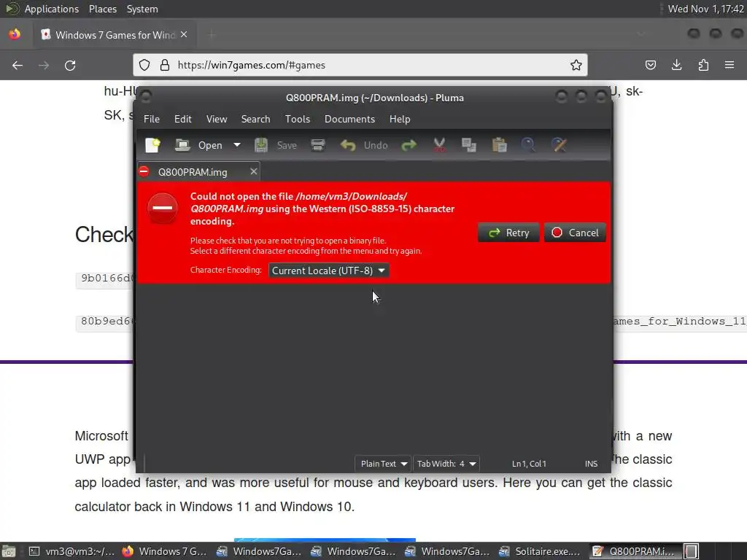Click the Undo toolbar button
The image size is (747, 560).
click(365, 145)
